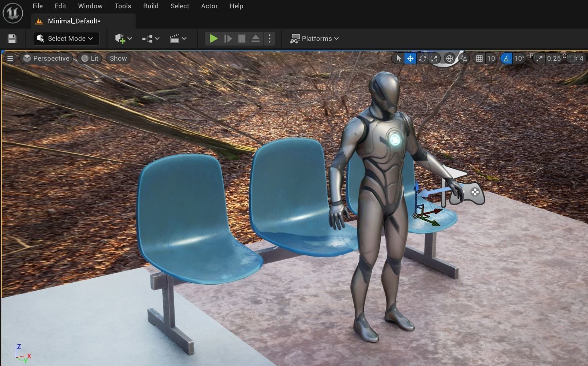Toggle grid snapping icon
Image resolution: width=588 pixels, height=366 pixels.
(x=479, y=58)
